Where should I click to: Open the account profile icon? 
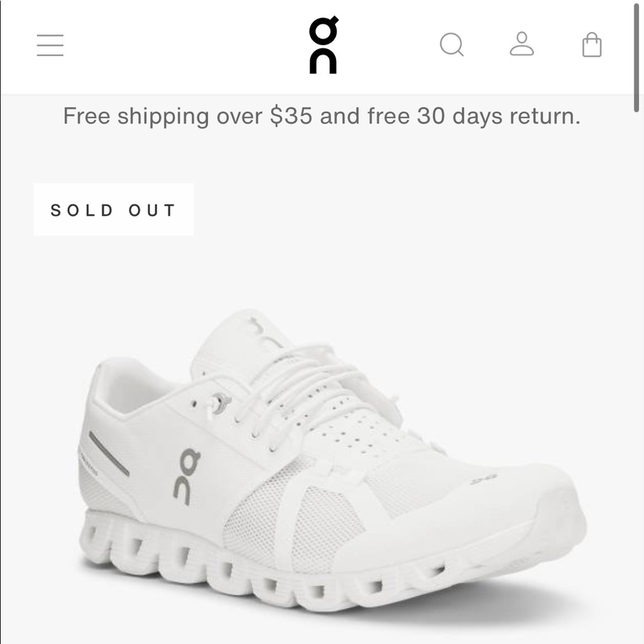523,44
